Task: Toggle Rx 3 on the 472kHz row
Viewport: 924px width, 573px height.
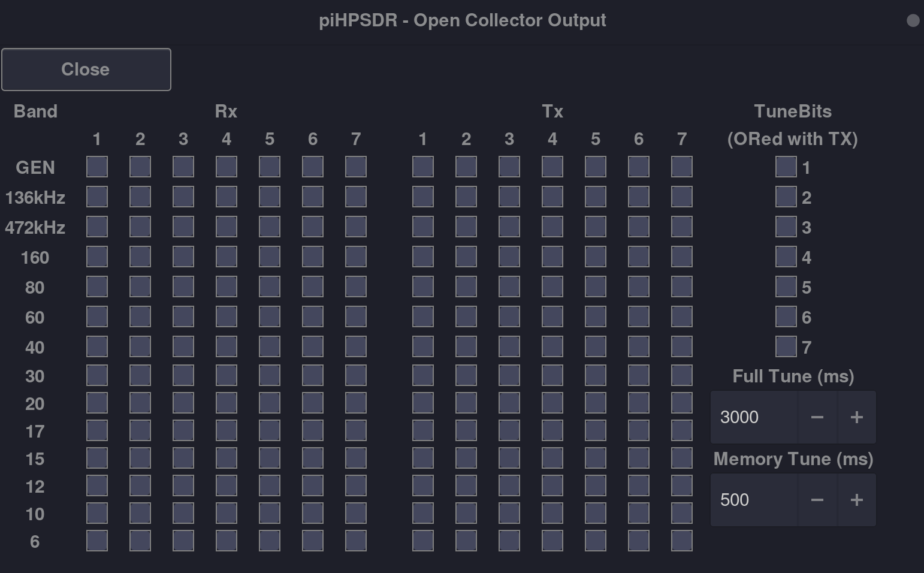Action: click(x=183, y=227)
